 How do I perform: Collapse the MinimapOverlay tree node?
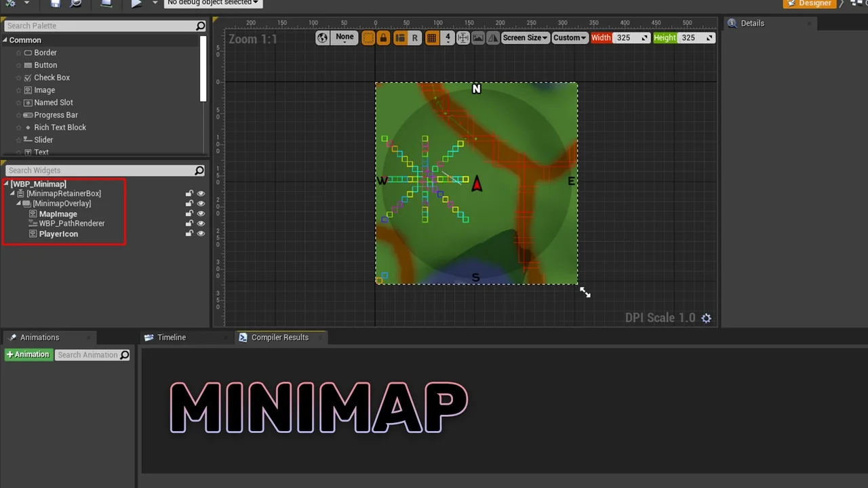click(x=19, y=203)
